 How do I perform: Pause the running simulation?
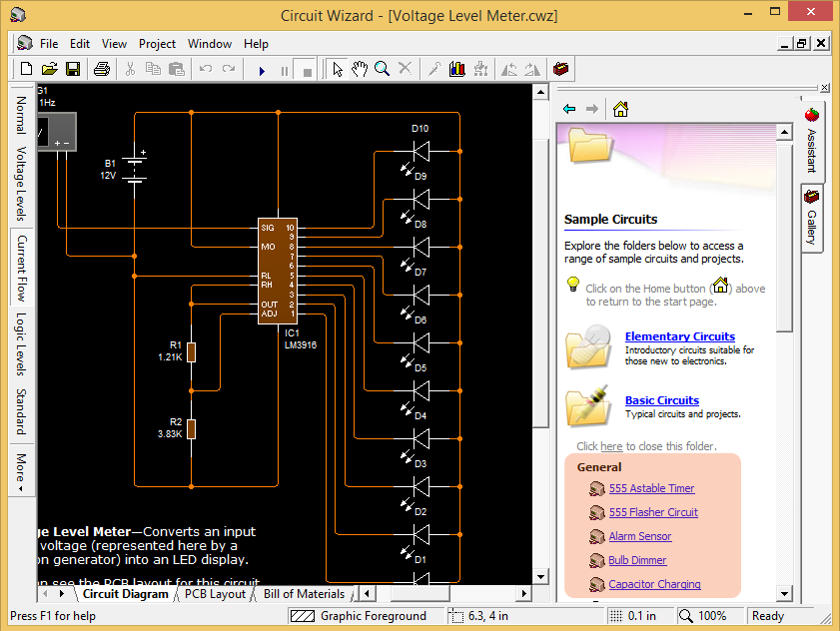point(284,69)
